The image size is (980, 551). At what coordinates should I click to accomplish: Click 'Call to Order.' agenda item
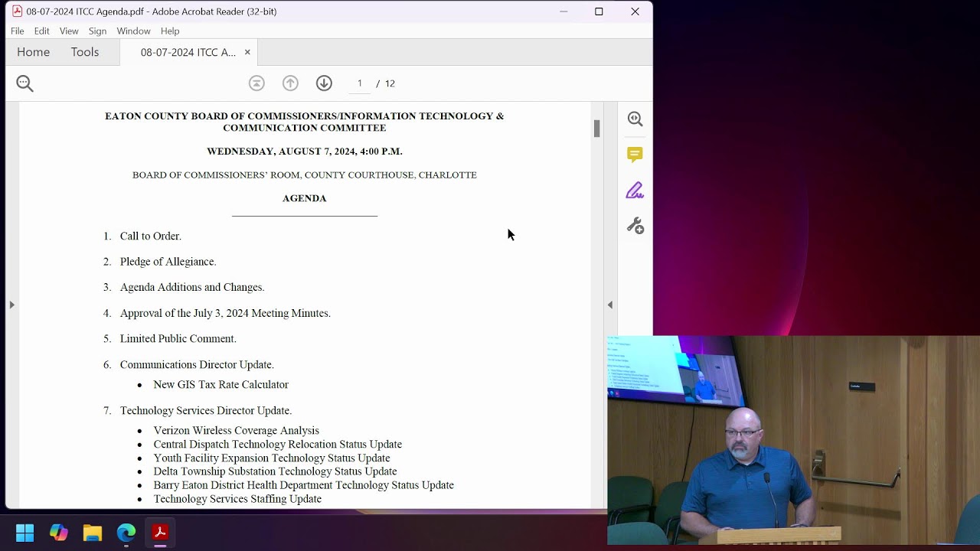[x=151, y=236]
